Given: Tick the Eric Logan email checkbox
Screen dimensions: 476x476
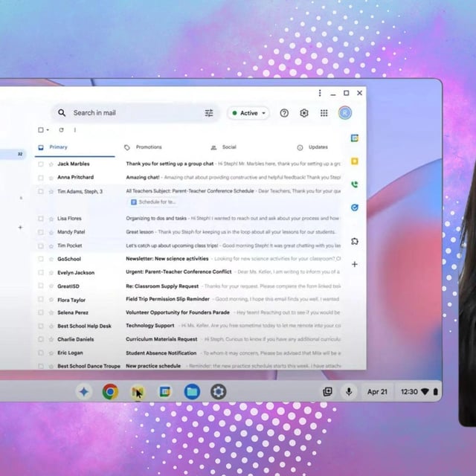Looking at the screenshot, I should [41, 353].
